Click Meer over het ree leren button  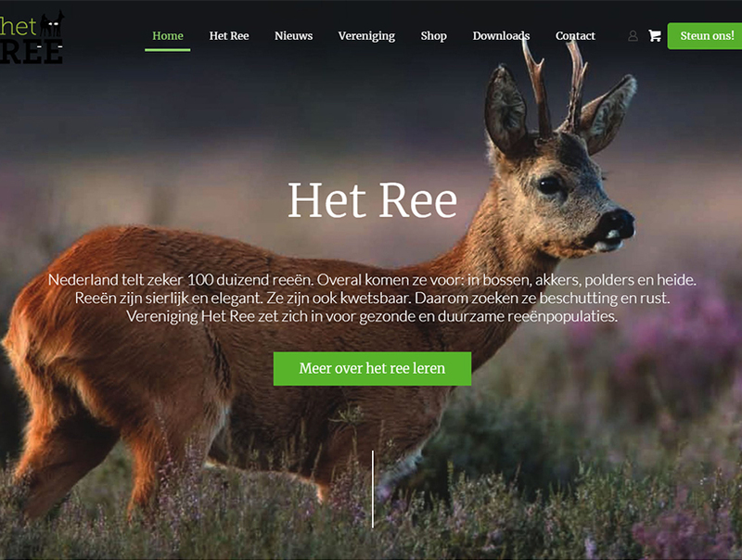coord(372,368)
